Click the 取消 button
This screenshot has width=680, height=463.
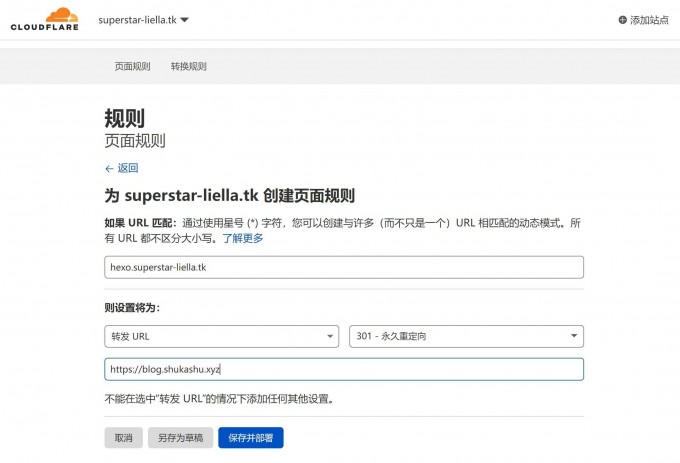click(x=124, y=438)
